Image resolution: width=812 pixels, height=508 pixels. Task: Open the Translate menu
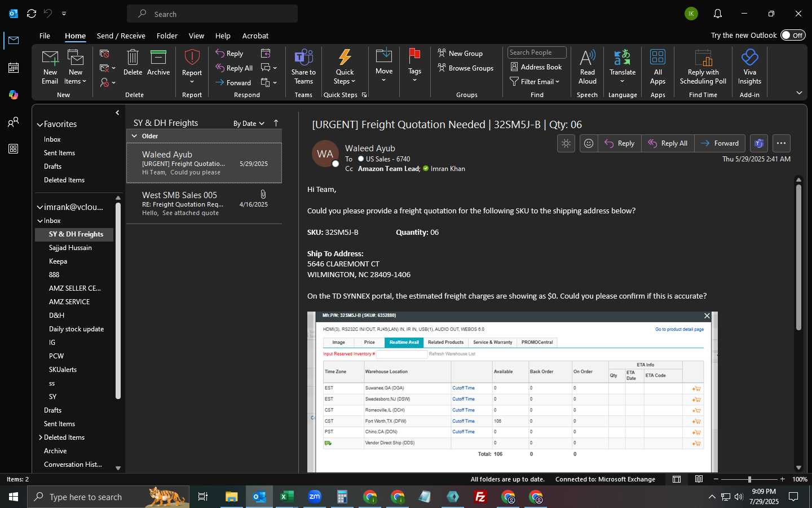click(623, 67)
